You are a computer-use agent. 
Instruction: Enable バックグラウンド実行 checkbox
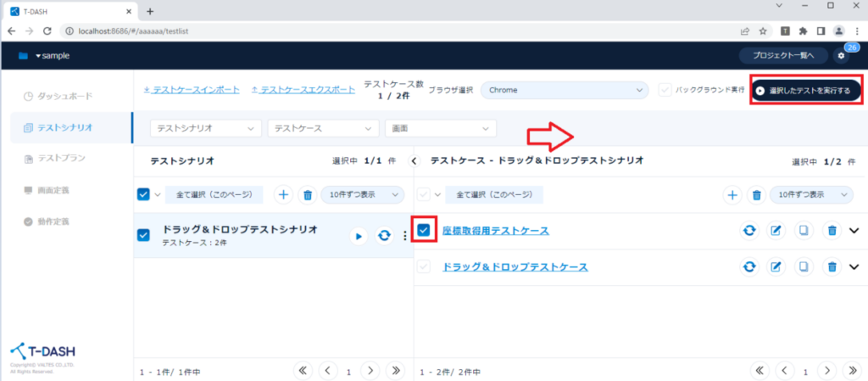click(x=665, y=90)
